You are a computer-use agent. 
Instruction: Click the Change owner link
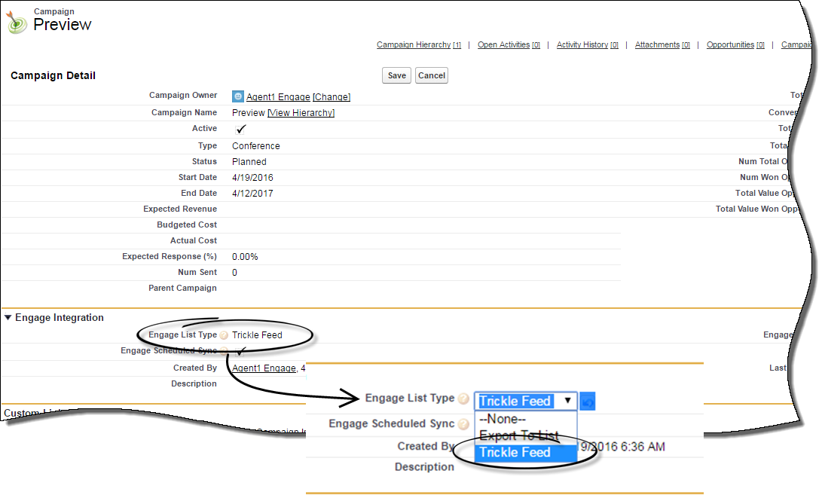(x=332, y=97)
